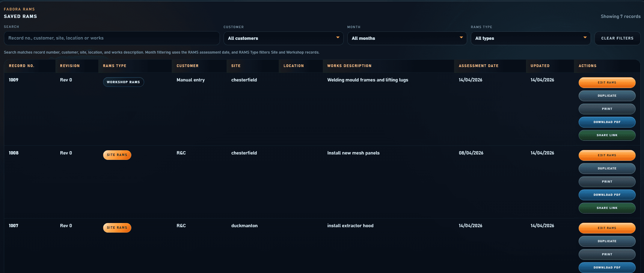Click 'duckmanton' site cell
Screen dimensions: 644x273
coord(244,226)
